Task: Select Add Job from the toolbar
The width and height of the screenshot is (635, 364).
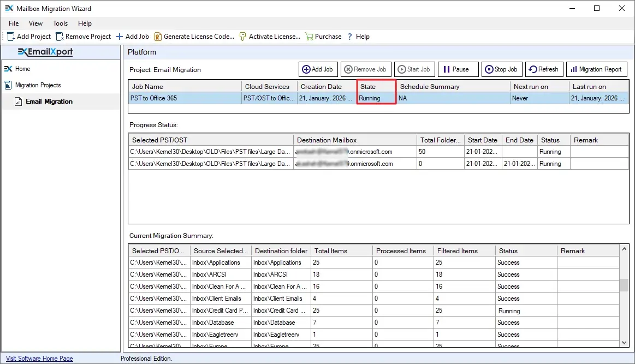Action: [132, 36]
